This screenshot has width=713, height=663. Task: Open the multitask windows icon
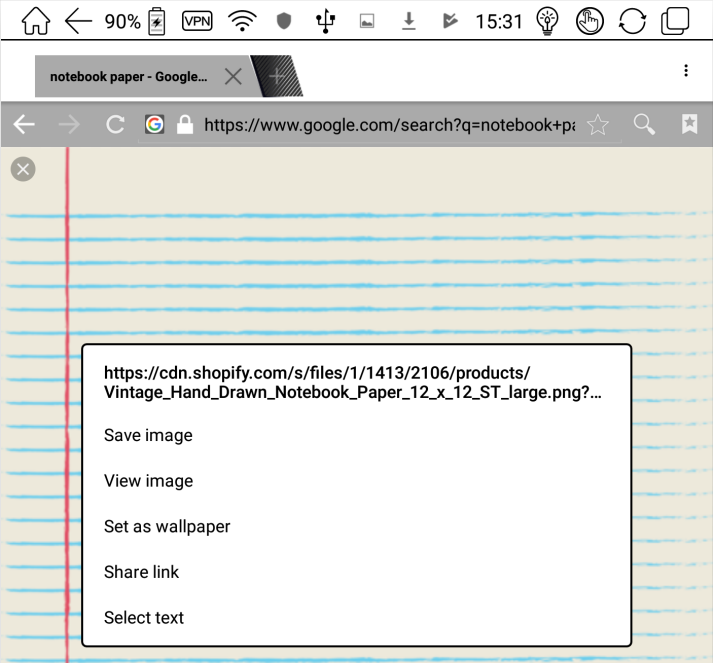(x=675, y=21)
